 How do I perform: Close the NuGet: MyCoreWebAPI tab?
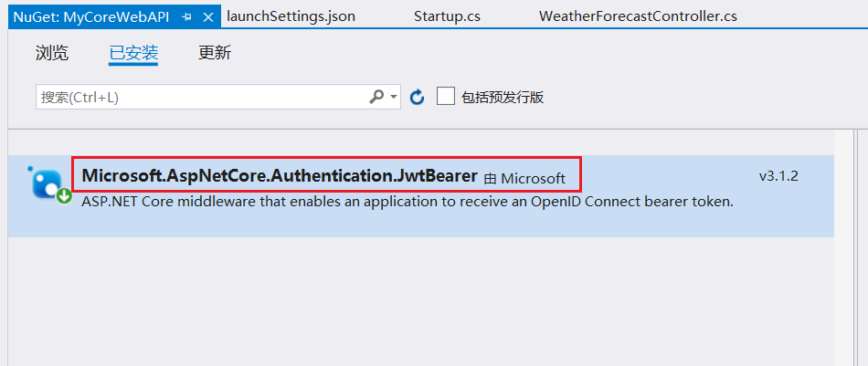coord(208,16)
